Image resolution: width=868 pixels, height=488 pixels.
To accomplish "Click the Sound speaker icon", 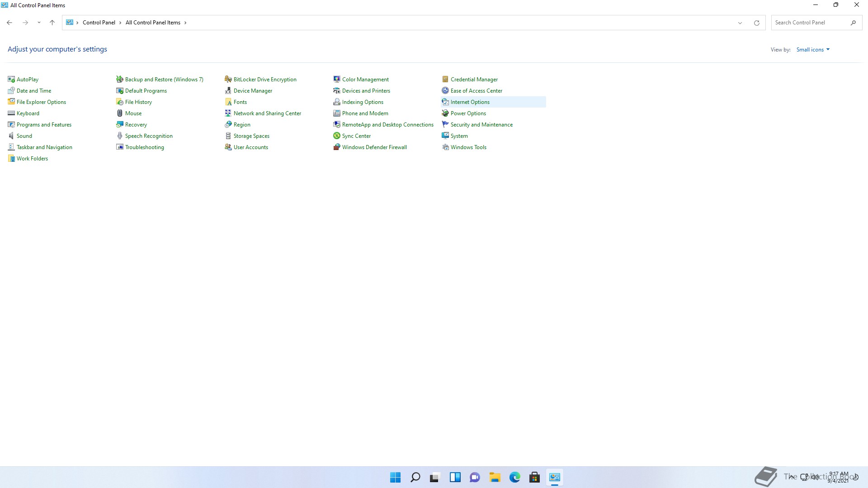I will click(x=11, y=136).
